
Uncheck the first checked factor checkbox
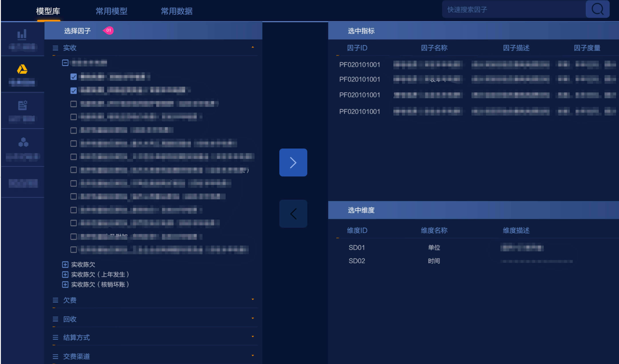(x=73, y=77)
